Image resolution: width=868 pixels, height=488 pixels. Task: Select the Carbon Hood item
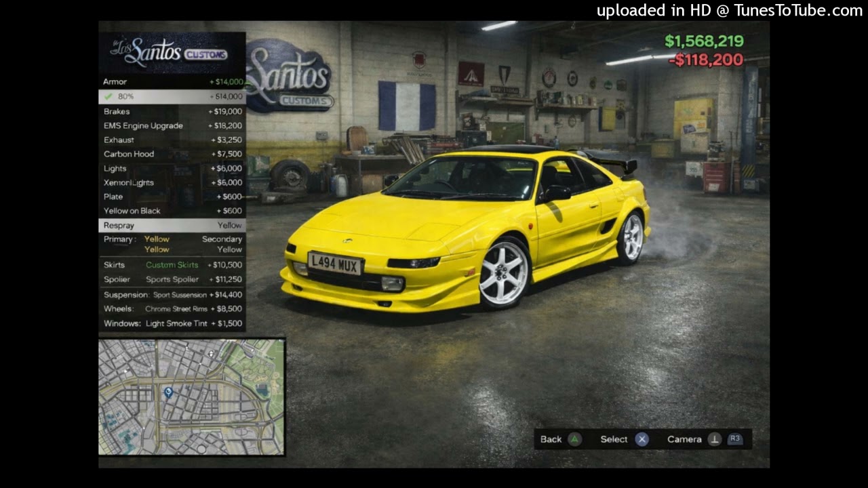[172, 155]
